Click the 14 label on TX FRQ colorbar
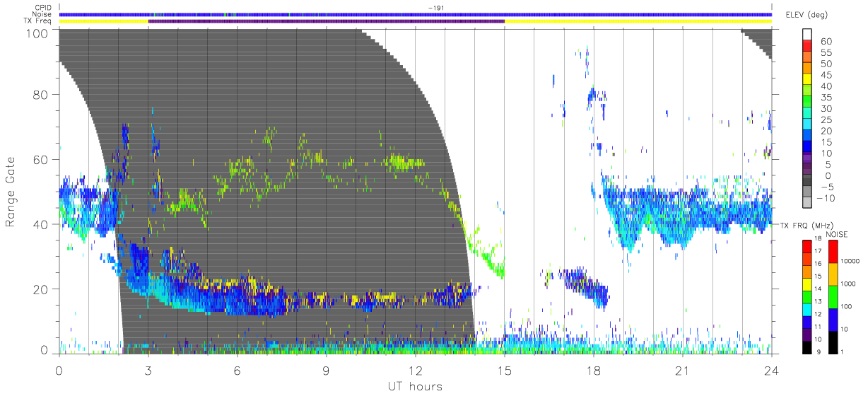Image resolution: width=868 pixels, height=401 pixels. click(819, 289)
